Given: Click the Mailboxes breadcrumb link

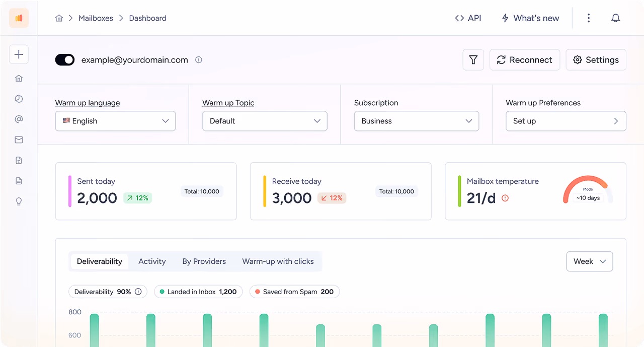Looking at the screenshot, I should (x=96, y=18).
